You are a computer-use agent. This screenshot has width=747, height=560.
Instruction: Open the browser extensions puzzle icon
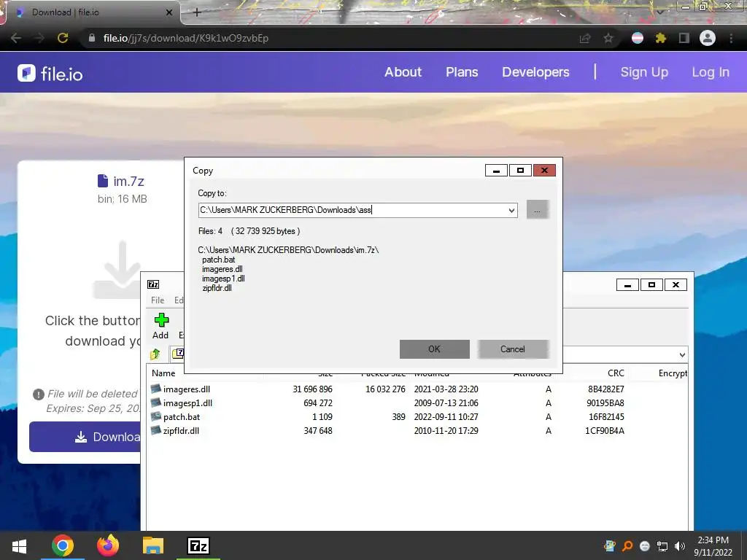click(660, 38)
